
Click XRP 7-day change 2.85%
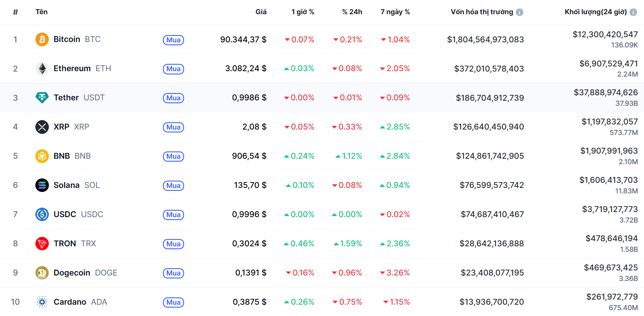click(395, 127)
